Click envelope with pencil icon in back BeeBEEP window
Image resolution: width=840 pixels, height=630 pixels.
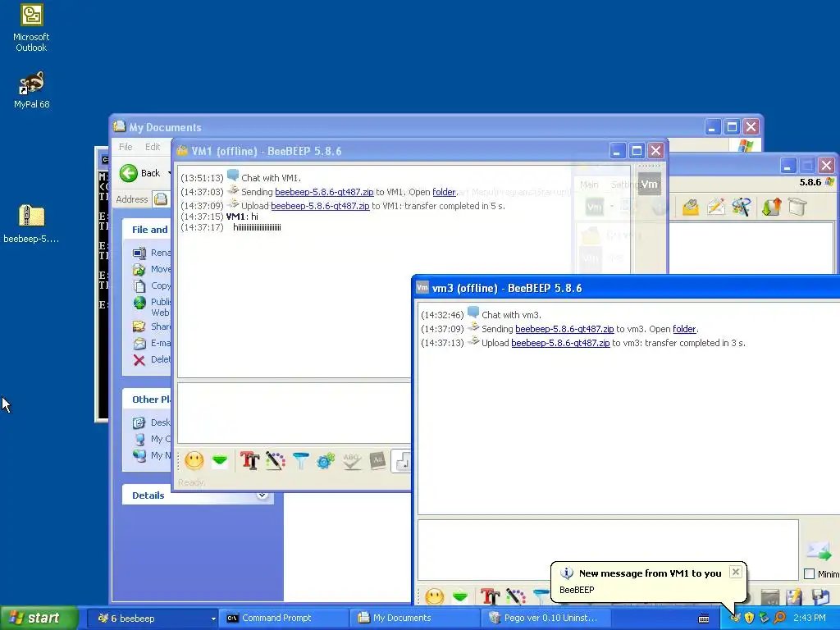tap(716, 207)
